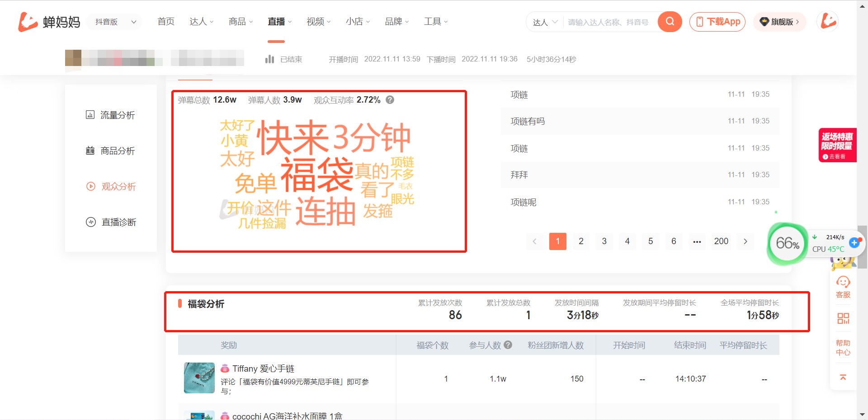Click the QR code icon on right
The image size is (868, 420).
pos(843,318)
